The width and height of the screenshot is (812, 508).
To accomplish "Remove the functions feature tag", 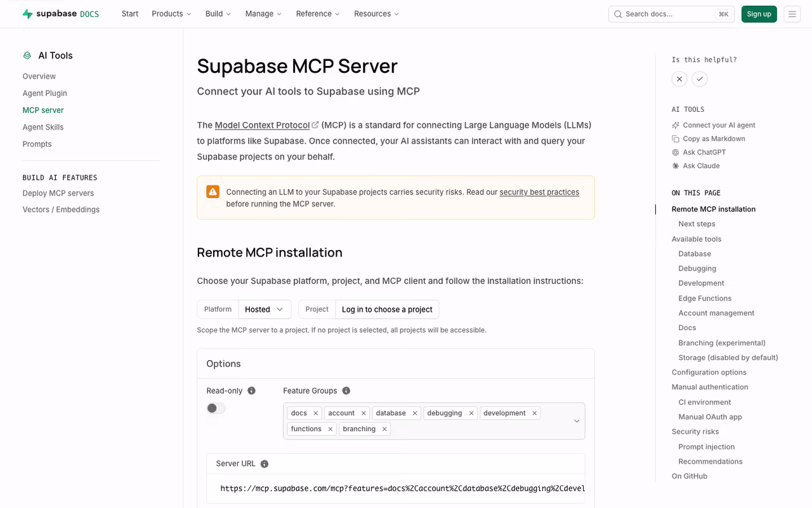I will click(x=331, y=429).
